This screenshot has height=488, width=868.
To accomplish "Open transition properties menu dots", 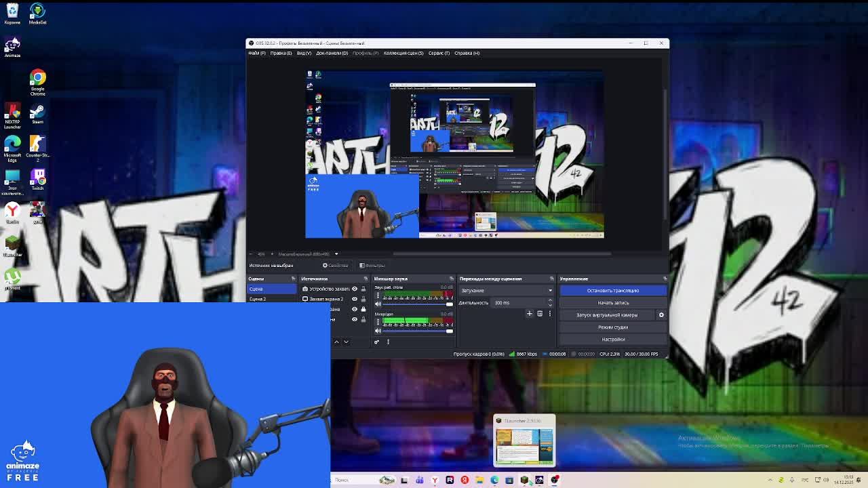I will [x=549, y=314].
